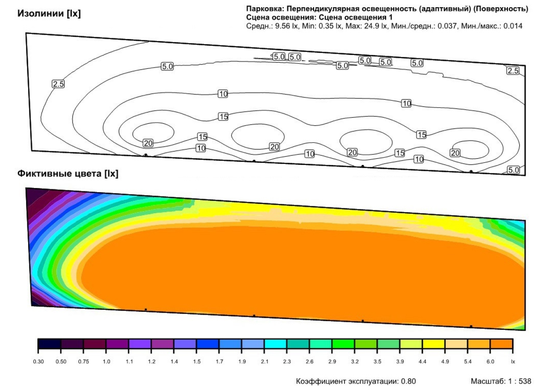The height and width of the screenshot is (392, 552).
Task: Pick the lime green swatch starting at 3.2
Action: (366, 344)
